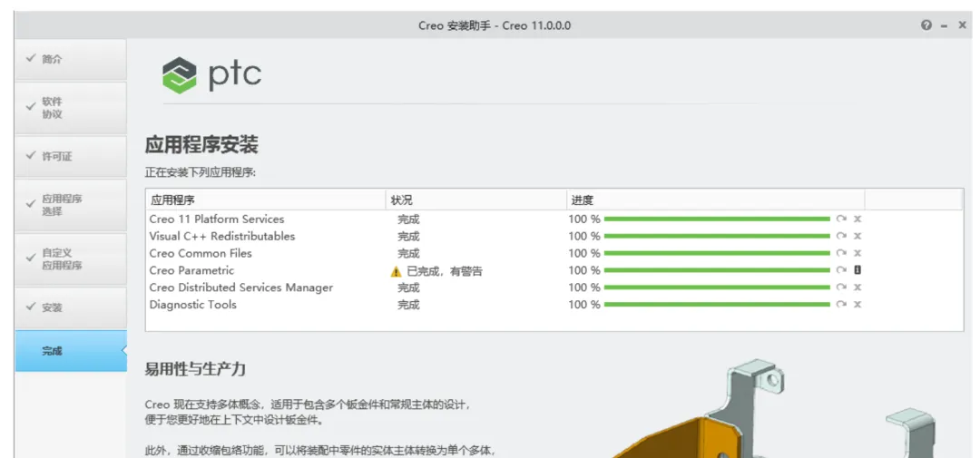Go to the 安装 step
The width and height of the screenshot is (980, 458).
[x=71, y=307]
